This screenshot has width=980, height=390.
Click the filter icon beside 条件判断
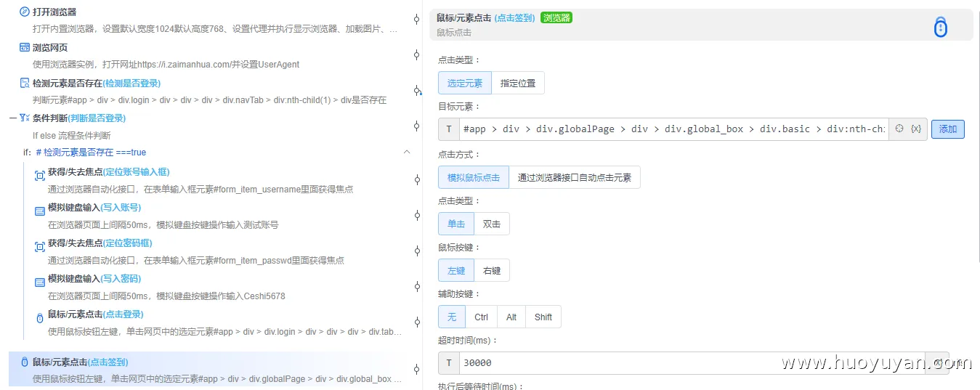(25, 118)
